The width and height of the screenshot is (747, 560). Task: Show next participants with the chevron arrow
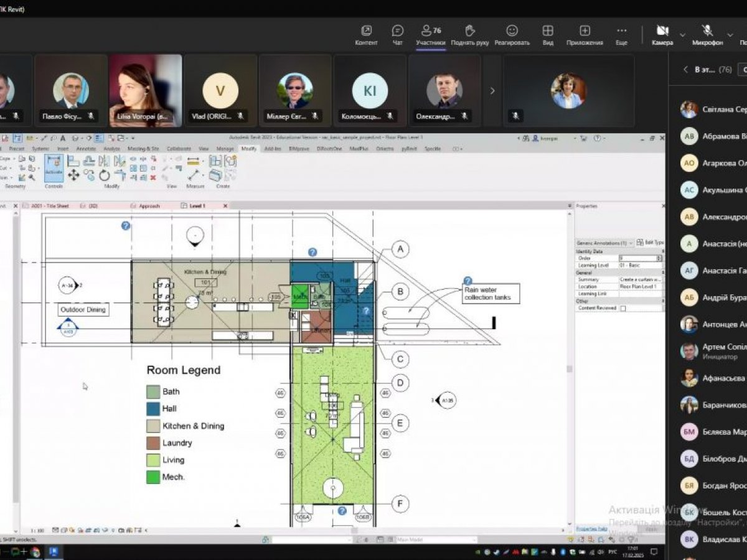click(x=492, y=91)
